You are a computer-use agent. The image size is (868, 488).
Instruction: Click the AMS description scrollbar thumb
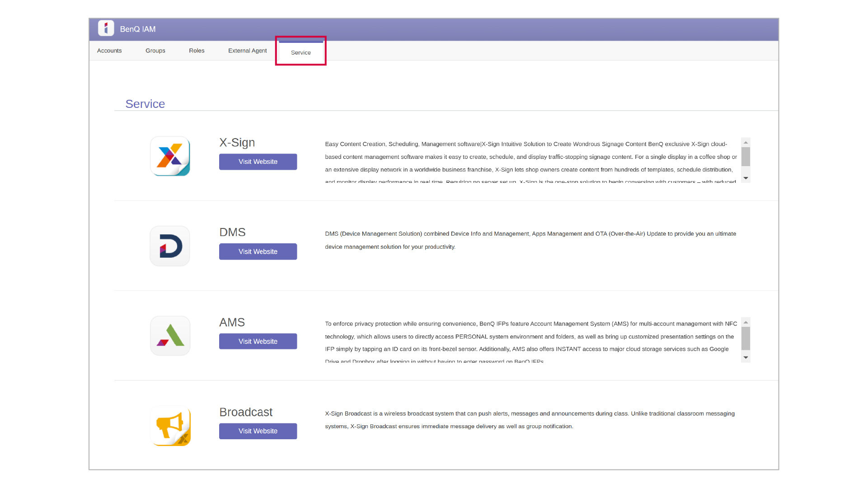pos(746,338)
